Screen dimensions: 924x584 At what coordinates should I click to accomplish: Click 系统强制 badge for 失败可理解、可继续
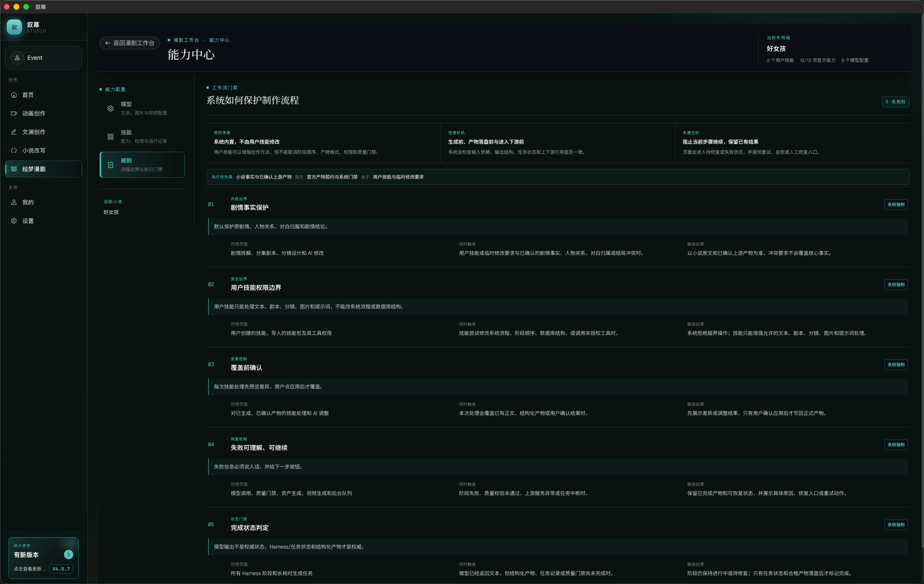[x=896, y=445]
